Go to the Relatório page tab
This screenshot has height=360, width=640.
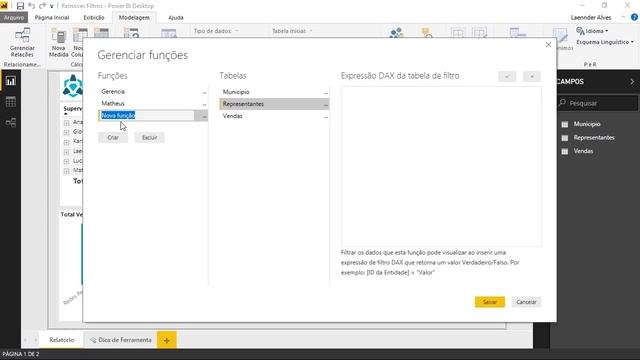click(x=62, y=340)
